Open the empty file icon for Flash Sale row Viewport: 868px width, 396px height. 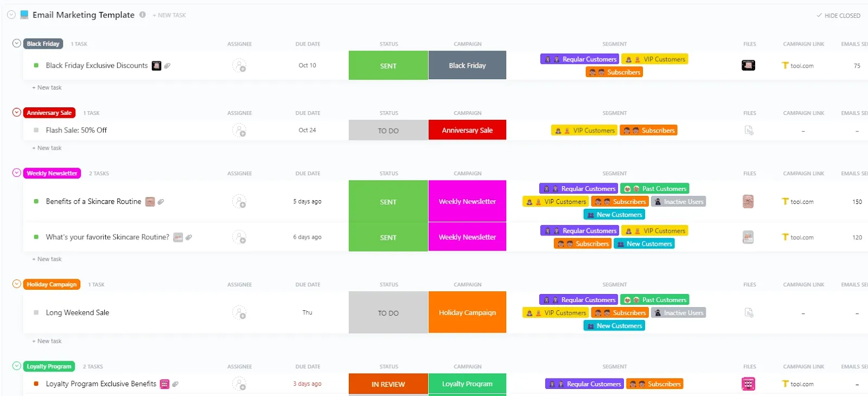pyautogui.click(x=749, y=130)
